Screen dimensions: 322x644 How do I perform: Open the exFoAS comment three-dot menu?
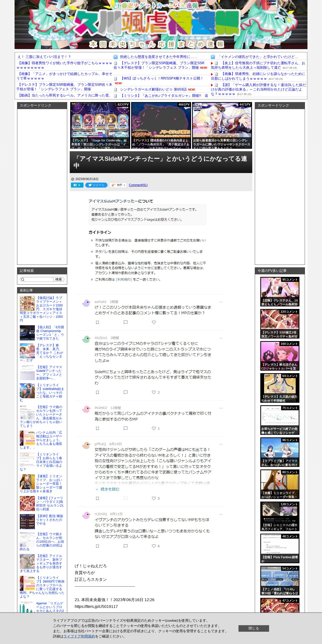[221, 302]
